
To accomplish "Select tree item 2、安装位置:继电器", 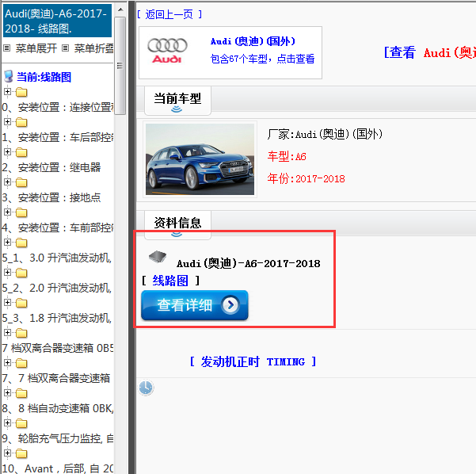I will click(51, 167).
